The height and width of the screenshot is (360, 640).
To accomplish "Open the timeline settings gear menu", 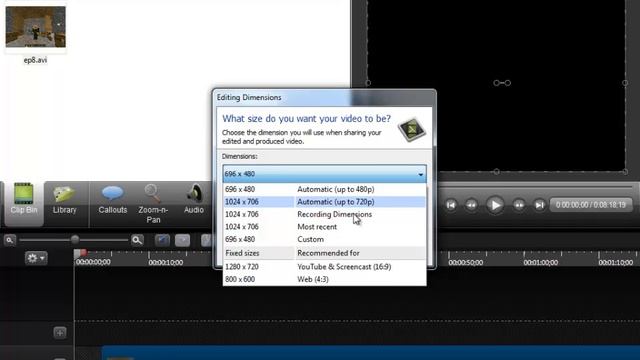I will (36, 258).
